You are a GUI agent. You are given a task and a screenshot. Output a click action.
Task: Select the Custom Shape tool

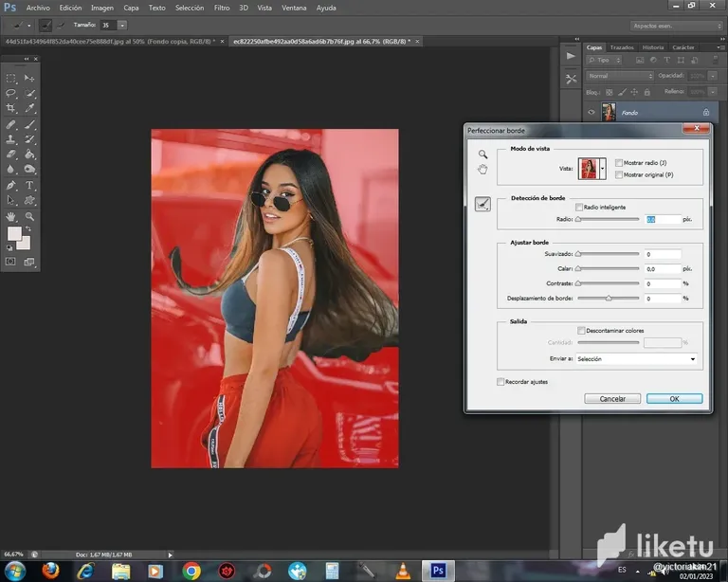pos(29,201)
